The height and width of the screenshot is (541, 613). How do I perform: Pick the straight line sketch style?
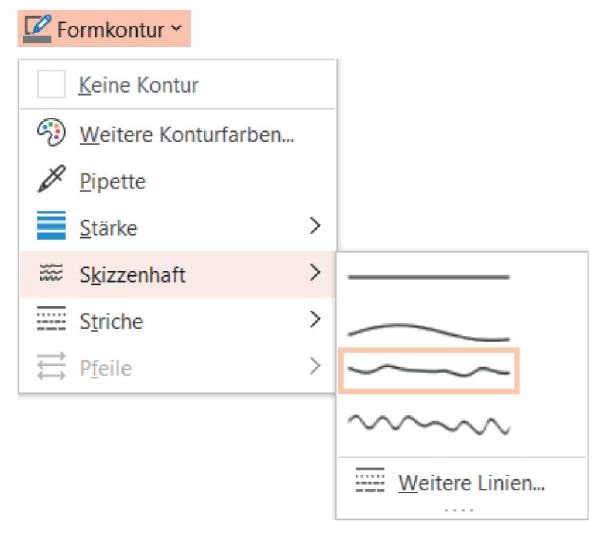(x=428, y=277)
